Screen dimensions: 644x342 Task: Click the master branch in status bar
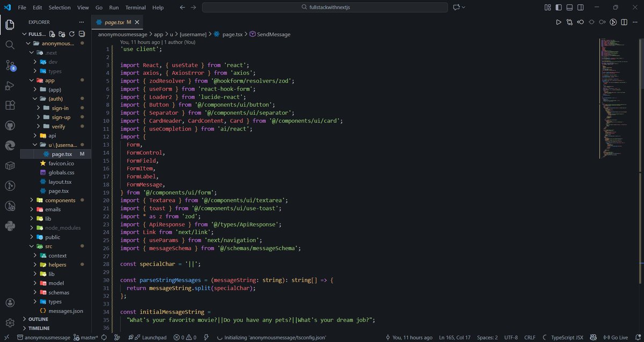pyautogui.click(x=87, y=337)
